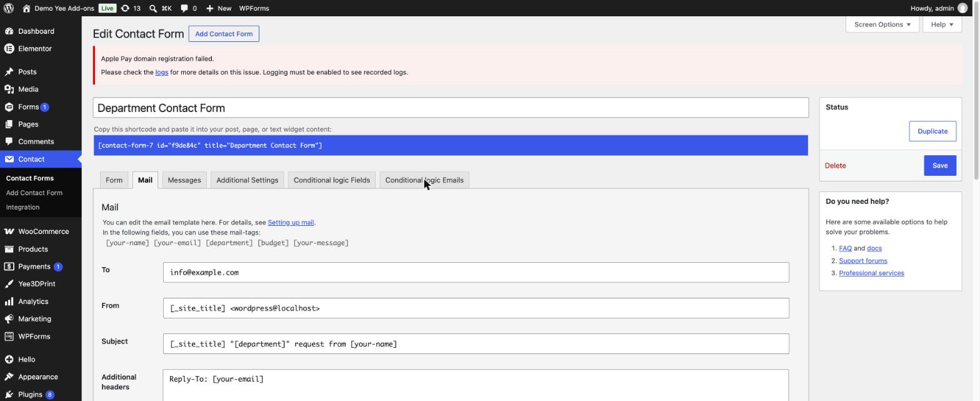Open the Messages tab
The image size is (980, 401).
184,180
